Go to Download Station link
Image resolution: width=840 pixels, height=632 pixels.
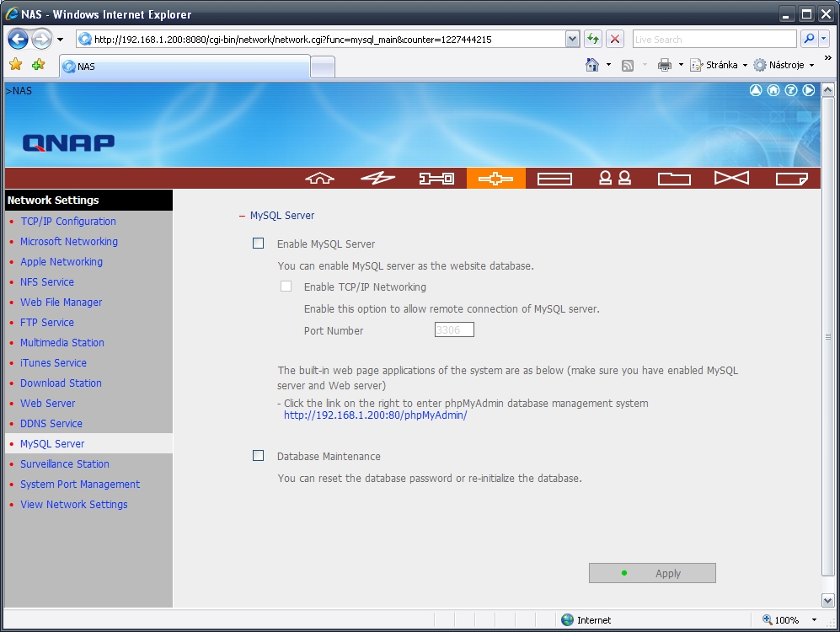[x=61, y=383]
